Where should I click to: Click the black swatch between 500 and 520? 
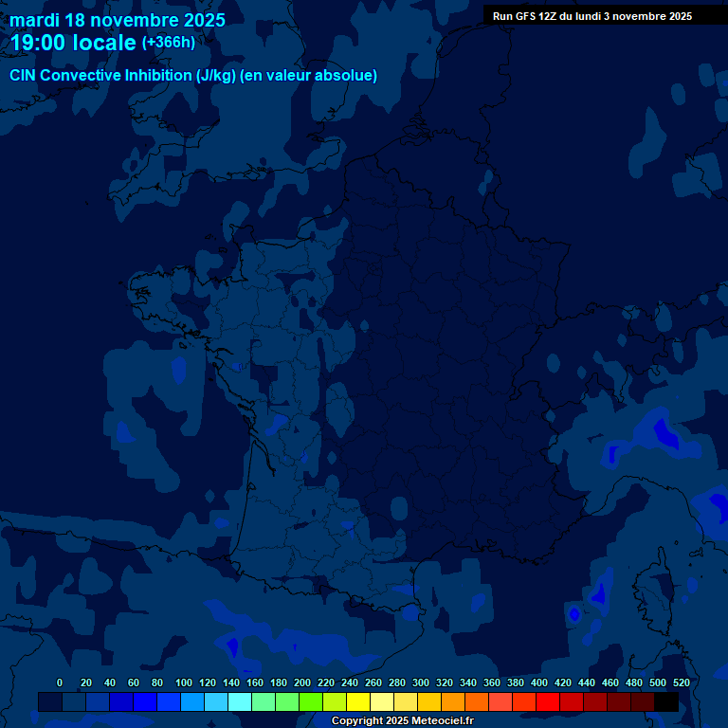coord(666,701)
